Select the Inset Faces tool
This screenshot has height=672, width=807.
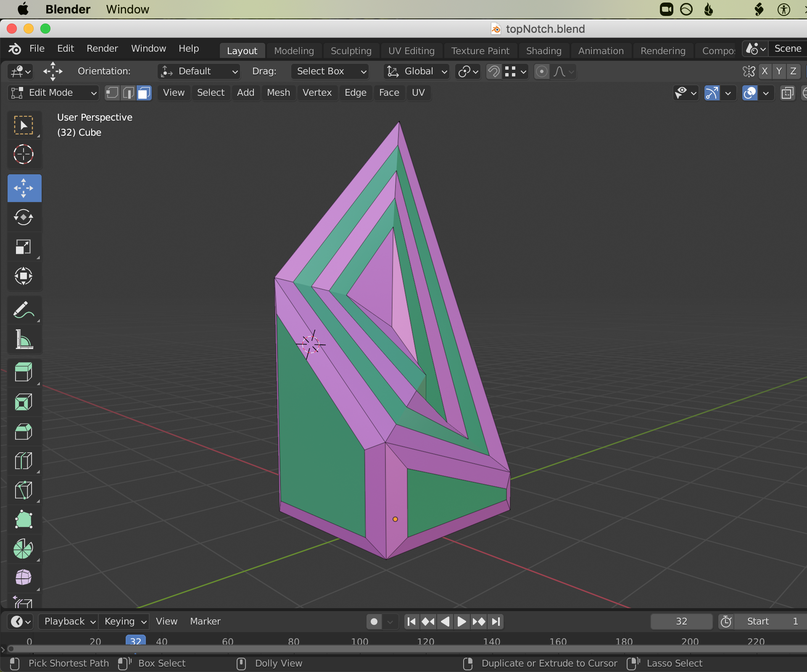[x=24, y=402]
